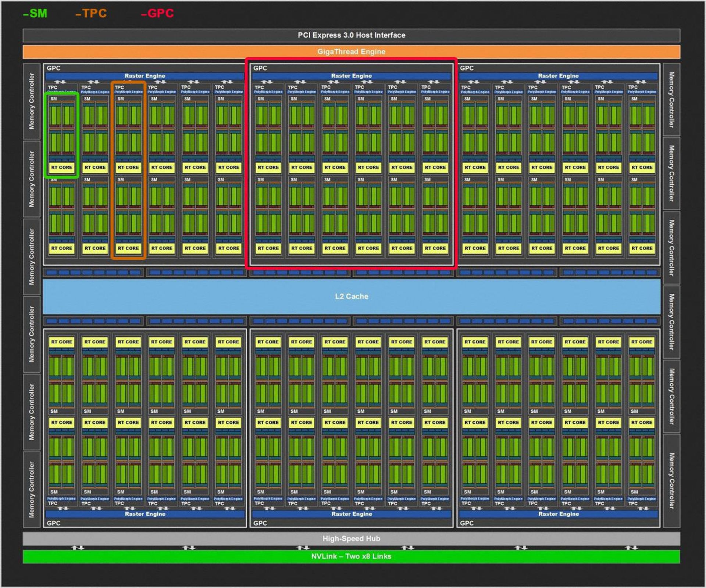This screenshot has width=706, height=588.
Task: Click the bottommost Memory Controller on the left edge
Action: pyautogui.click(x=32, y=490)
